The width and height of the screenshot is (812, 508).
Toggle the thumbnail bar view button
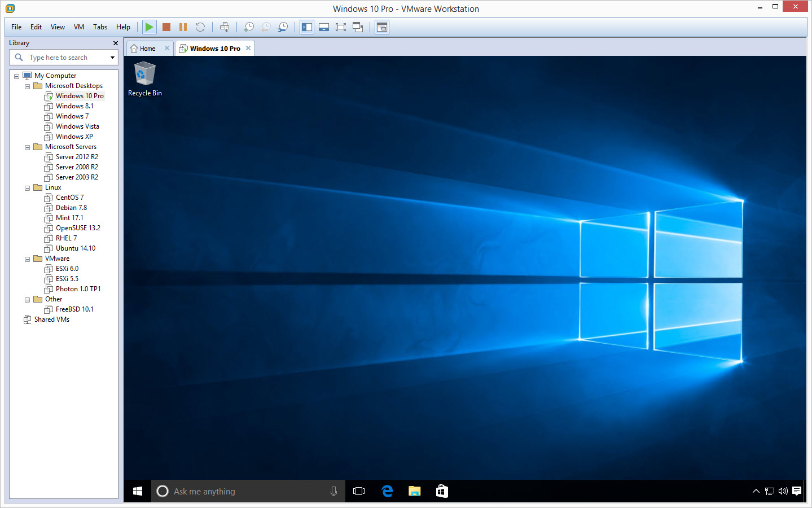click(x=324, y=27)
